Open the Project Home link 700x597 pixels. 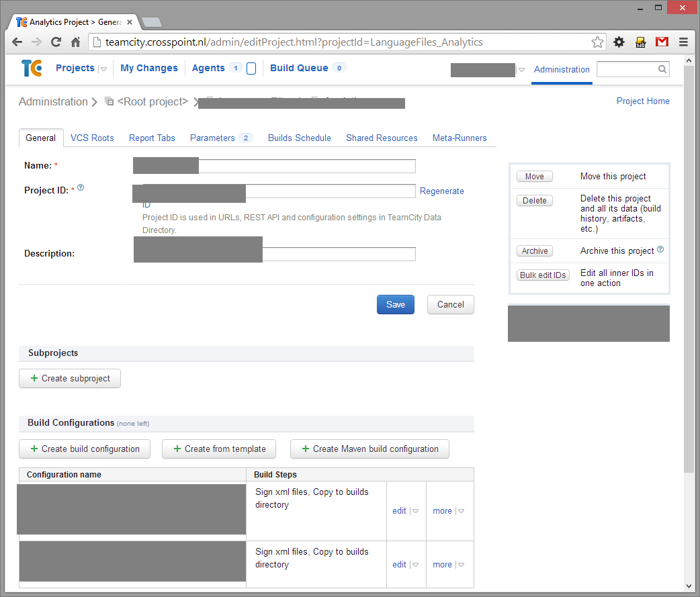pos(643,101)
